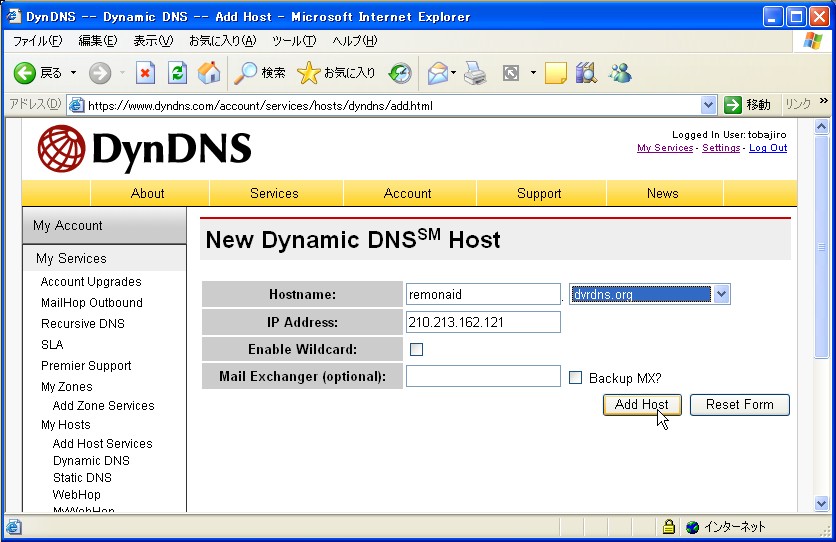Click the IP Address input field
This screenshot has width=836, height=542.
tap(483, 322)
